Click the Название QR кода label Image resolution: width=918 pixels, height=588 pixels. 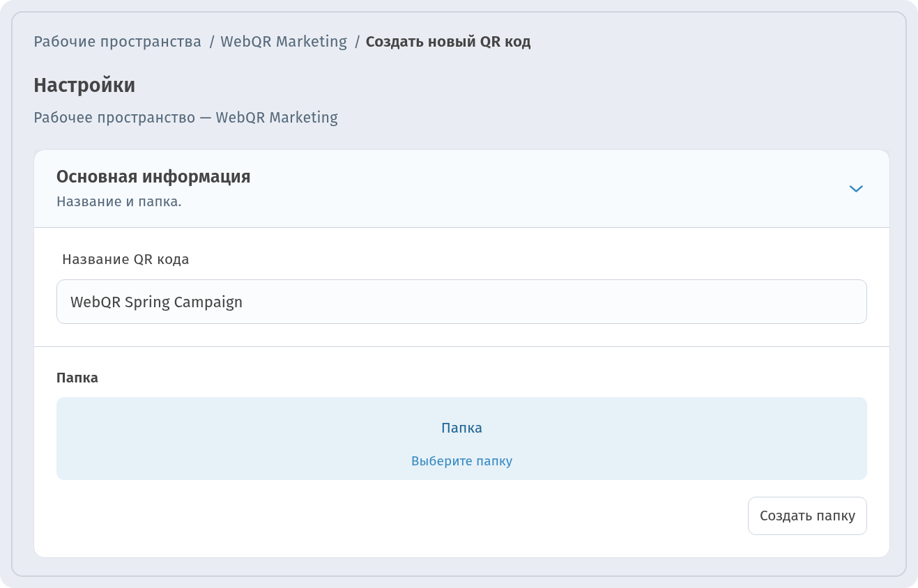125,260
